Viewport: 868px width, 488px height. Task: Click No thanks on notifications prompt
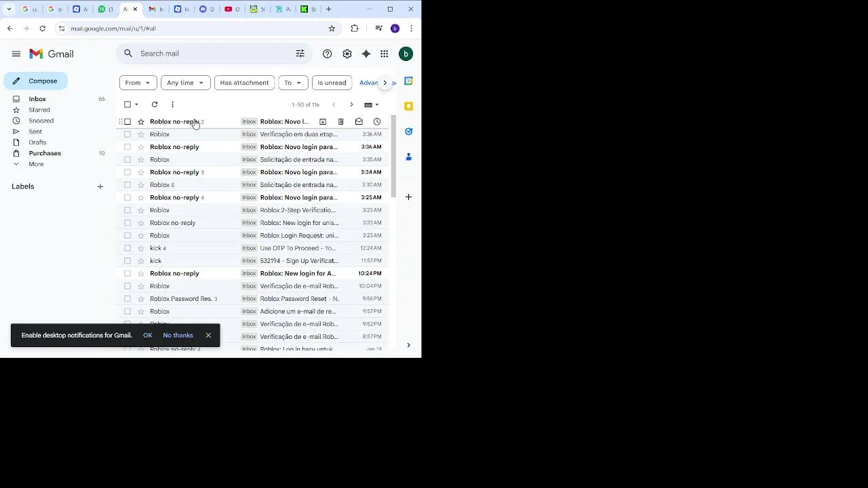pos(178,335)
